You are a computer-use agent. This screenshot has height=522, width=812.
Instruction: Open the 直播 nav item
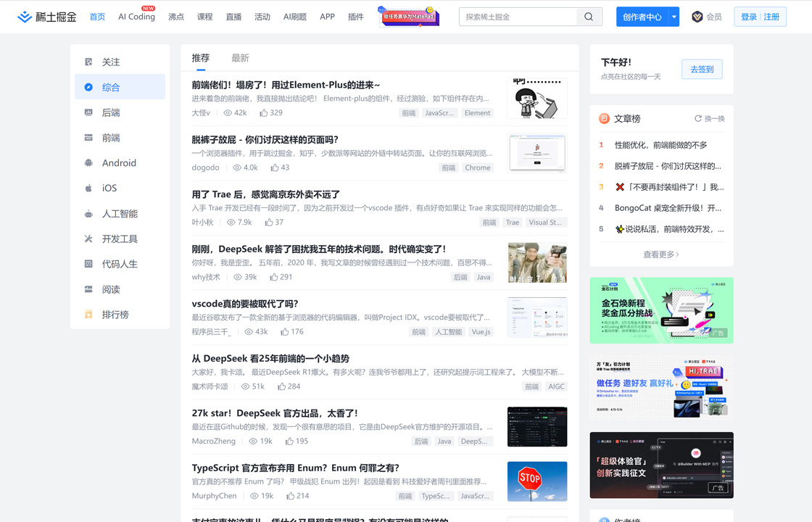[x=233, y=17]
